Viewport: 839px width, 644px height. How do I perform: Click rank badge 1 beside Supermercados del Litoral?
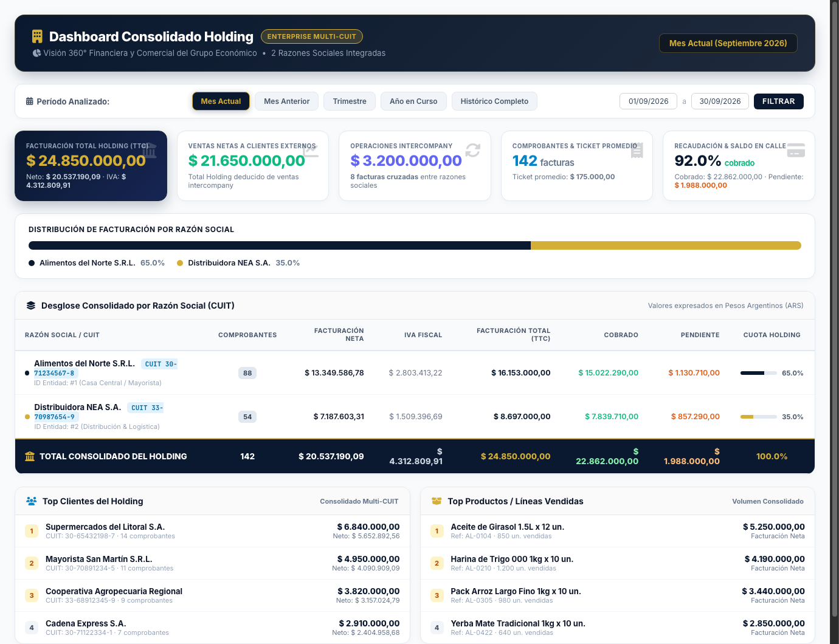pos(32,531)
